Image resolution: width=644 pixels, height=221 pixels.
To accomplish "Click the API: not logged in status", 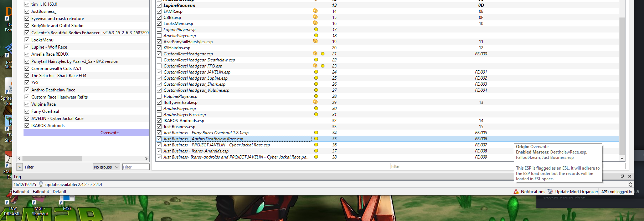I will [x=617, y=192].
